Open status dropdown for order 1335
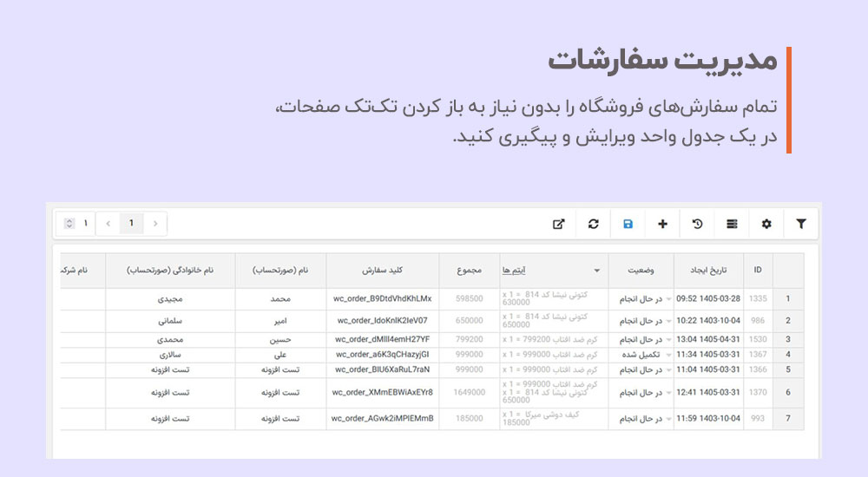 pos(668,299)
